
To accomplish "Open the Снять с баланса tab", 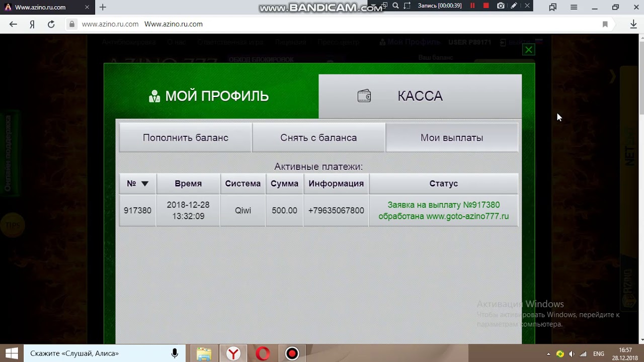I will [318, 138].
